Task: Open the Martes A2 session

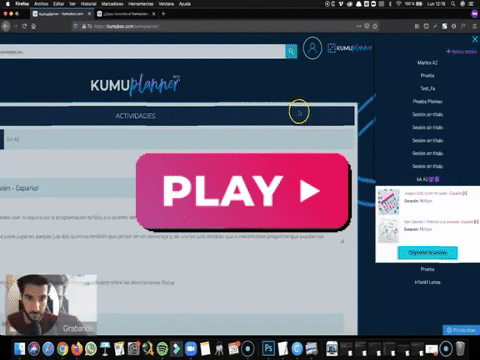Action: pyautogui.click(x=427, y=63)
